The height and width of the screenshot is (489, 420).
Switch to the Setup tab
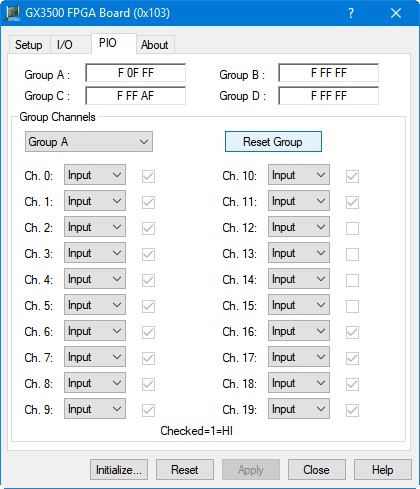tap(29, 45)
